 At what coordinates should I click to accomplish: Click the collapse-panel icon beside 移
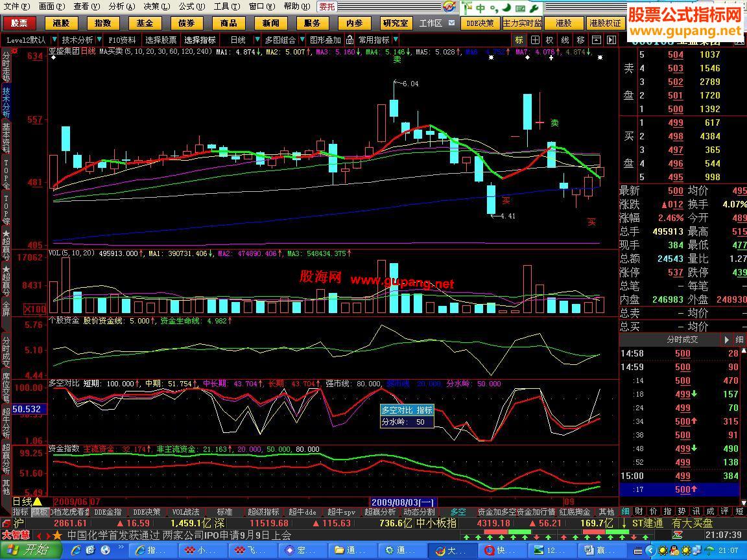click(x=596, y=40)
